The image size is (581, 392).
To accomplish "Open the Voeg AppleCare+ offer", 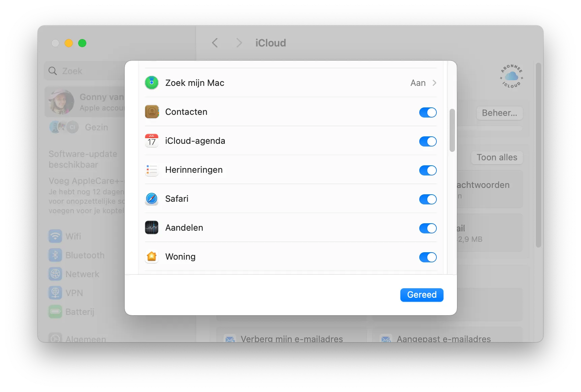I will point(86,195).
